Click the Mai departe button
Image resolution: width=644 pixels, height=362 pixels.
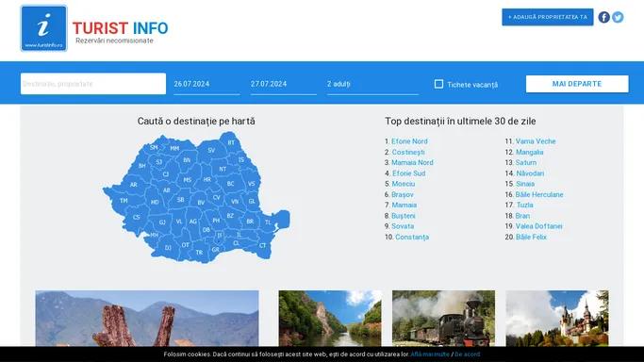577,84
